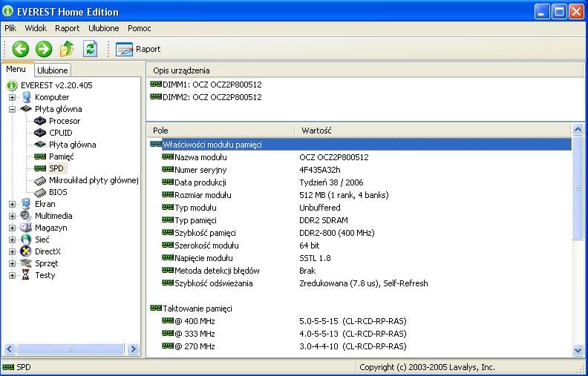The width and height of the screenshot is (588, 376).
Task: Click the green Forward arrow button
Action: coord(44,49)
